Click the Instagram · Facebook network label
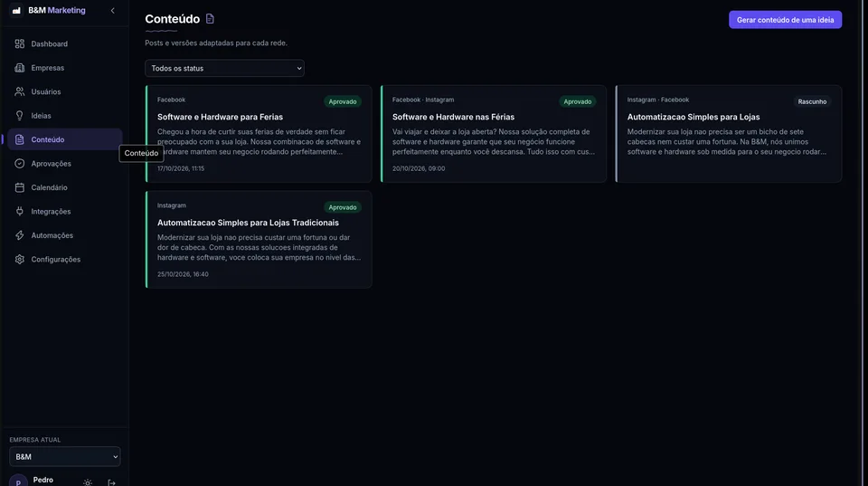The height and width of the screenshot is (486, 868). point(657,100)
